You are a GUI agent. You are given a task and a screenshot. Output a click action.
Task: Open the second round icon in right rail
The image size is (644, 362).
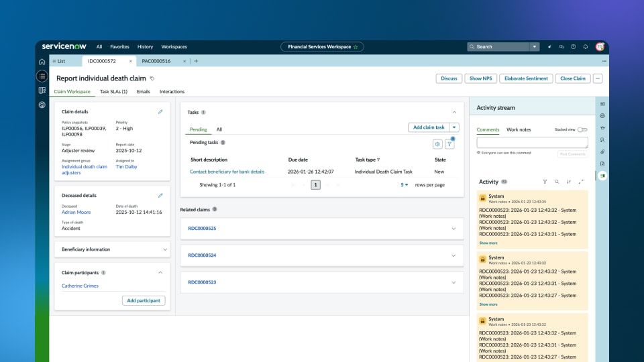point(602,116)
